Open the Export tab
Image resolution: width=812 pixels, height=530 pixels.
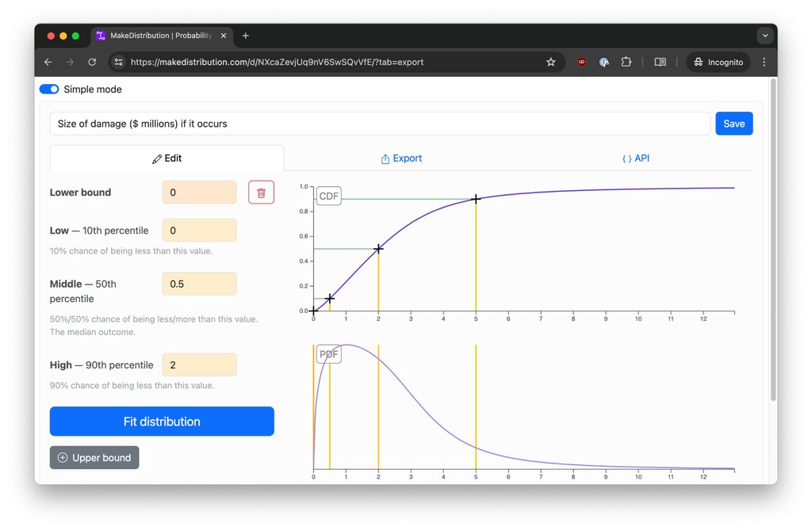[401, 158]
